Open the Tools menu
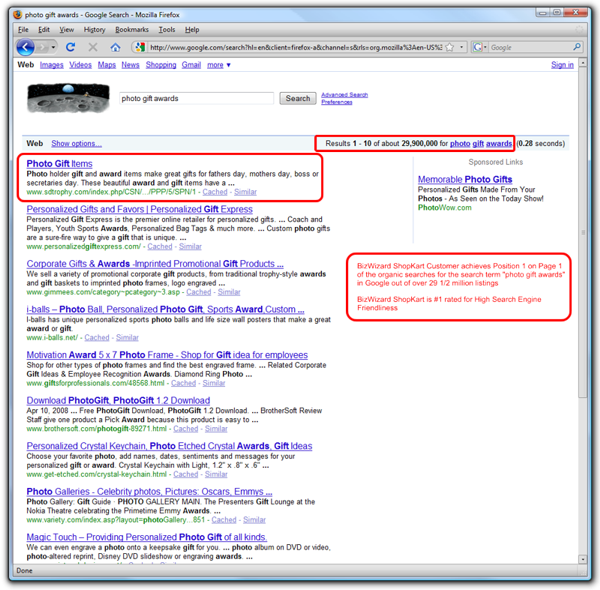The height and width of the screenshot is (590, 600). point(167,30)
